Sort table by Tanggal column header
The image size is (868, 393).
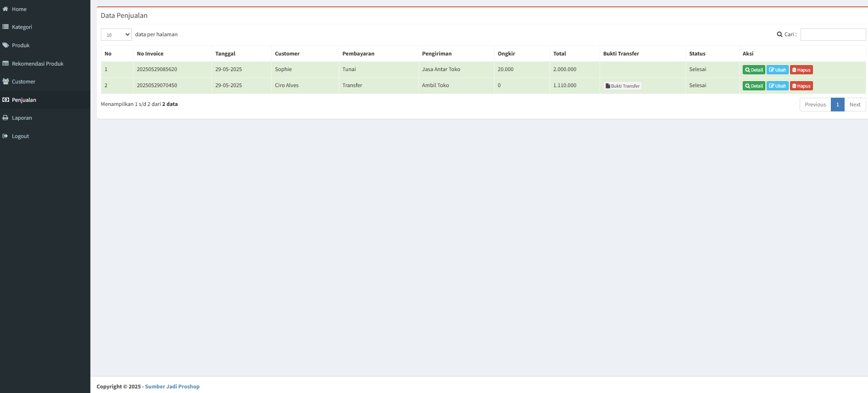225,54
